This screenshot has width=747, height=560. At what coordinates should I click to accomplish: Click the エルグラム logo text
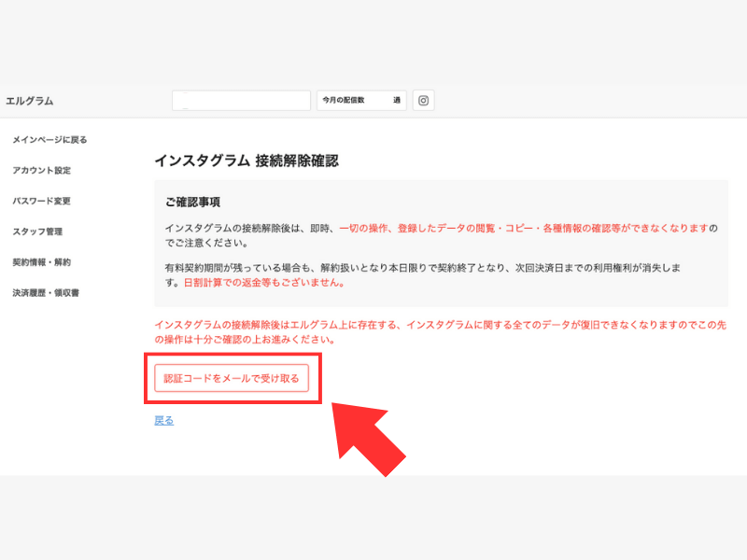tap(30, 101)
